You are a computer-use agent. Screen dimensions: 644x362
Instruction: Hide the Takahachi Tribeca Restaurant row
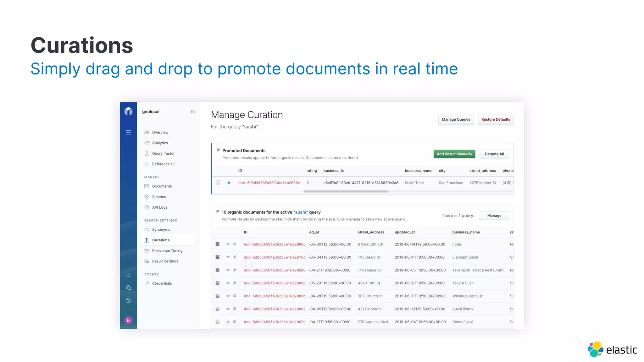coord(234,270)
